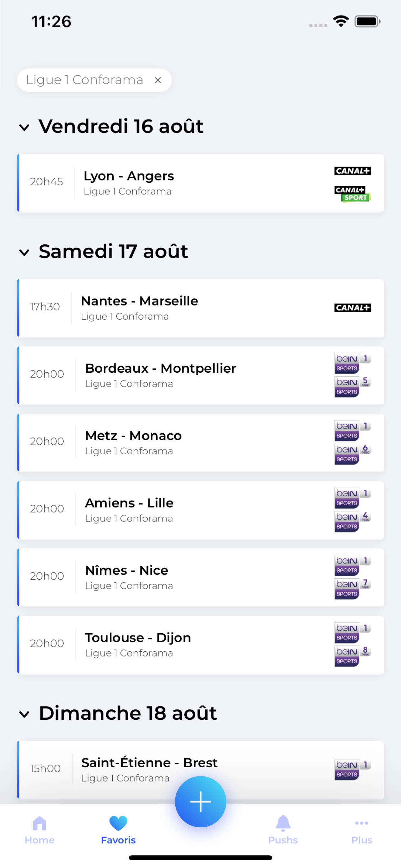Remove the Ligue 1 Conforama filter chip
Image resolution: width=401 pixels, height=868 pixels.
tap(158, 80)
